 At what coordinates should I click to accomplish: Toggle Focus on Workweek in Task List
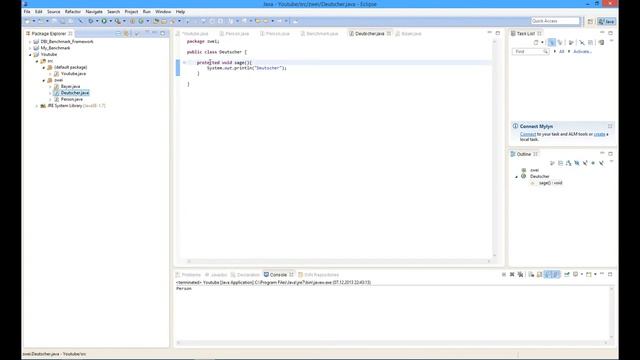571,42
